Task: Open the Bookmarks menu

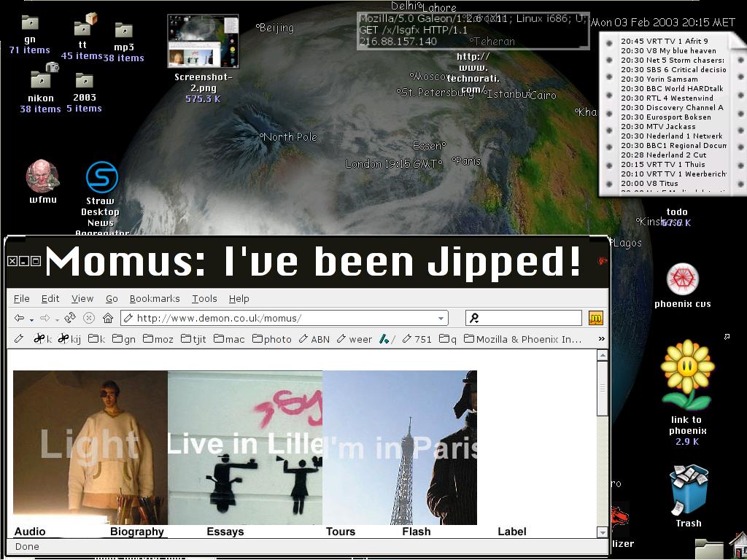Action: (x=155, y=298)
